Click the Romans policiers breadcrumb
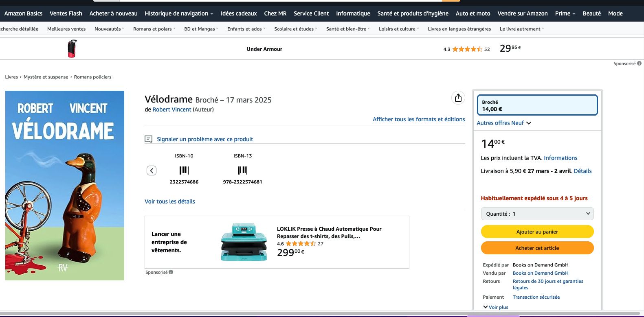The image size is (644, 317). (x=92, y=77)
